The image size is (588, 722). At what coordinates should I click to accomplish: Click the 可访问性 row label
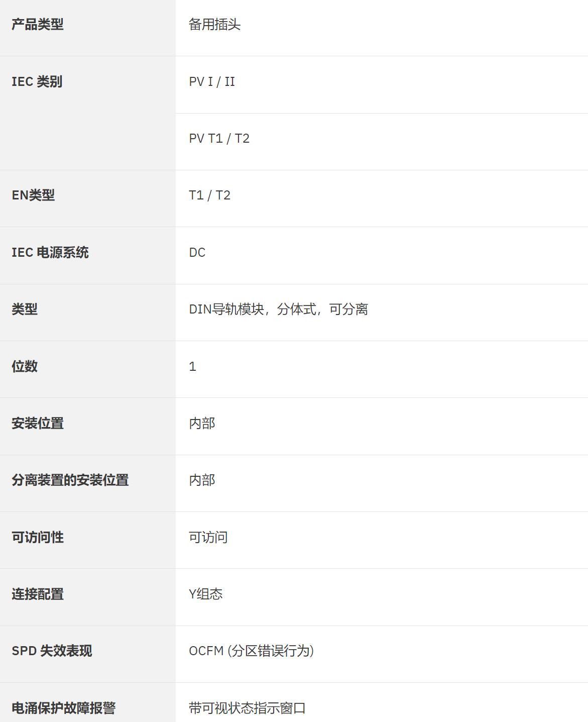click(x=38, y=537)
